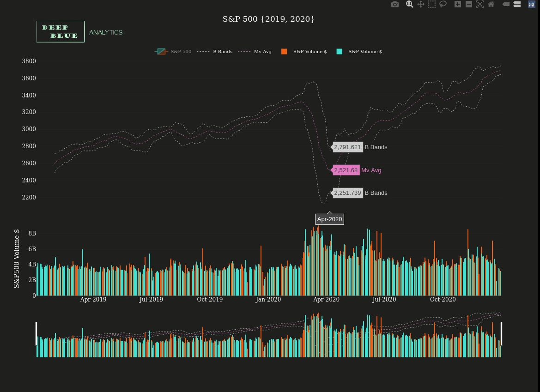Toggle B Bands trace in legend
Screen dimensions: 540x392
pos(214,52)
